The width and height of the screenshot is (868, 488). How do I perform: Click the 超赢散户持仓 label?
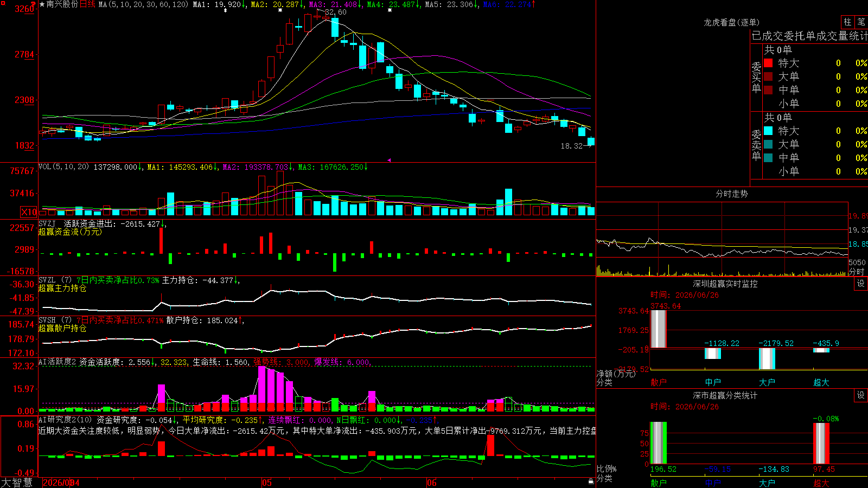pyautogui.click(x=62, y=328)
